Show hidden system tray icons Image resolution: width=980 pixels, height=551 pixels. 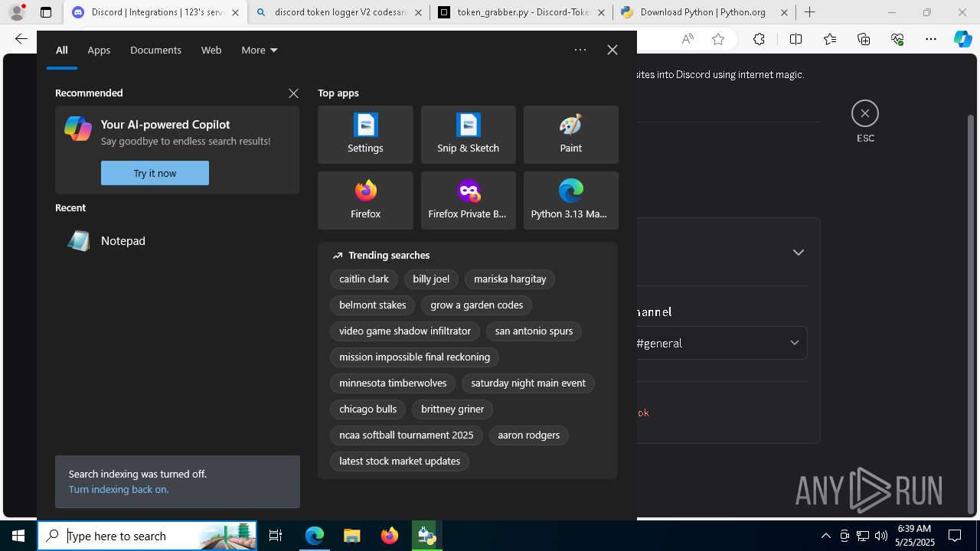point(826,536)
